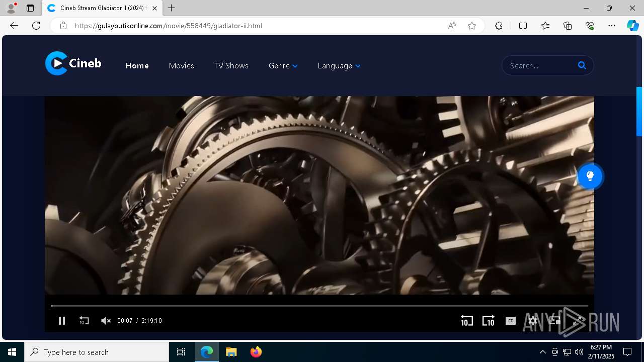Viewport: 644px width, 362px height.
Task: Click the browser address bar URL
Action: point(169,26)
